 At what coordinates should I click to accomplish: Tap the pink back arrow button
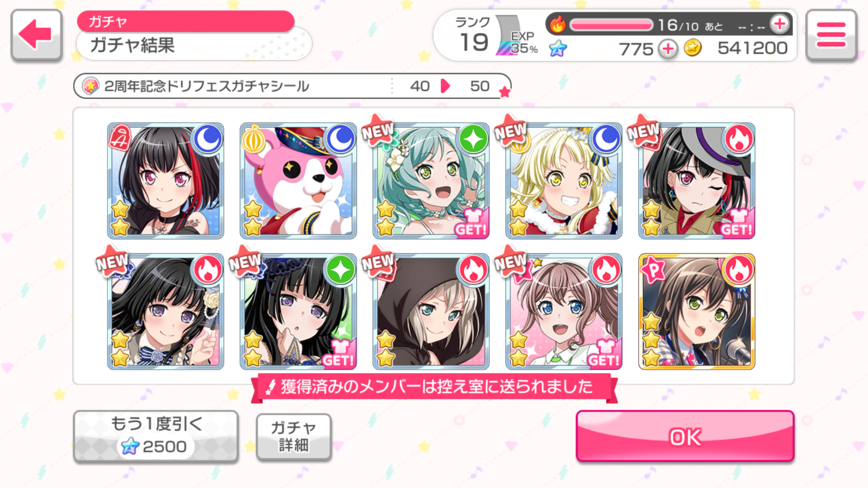36,35
